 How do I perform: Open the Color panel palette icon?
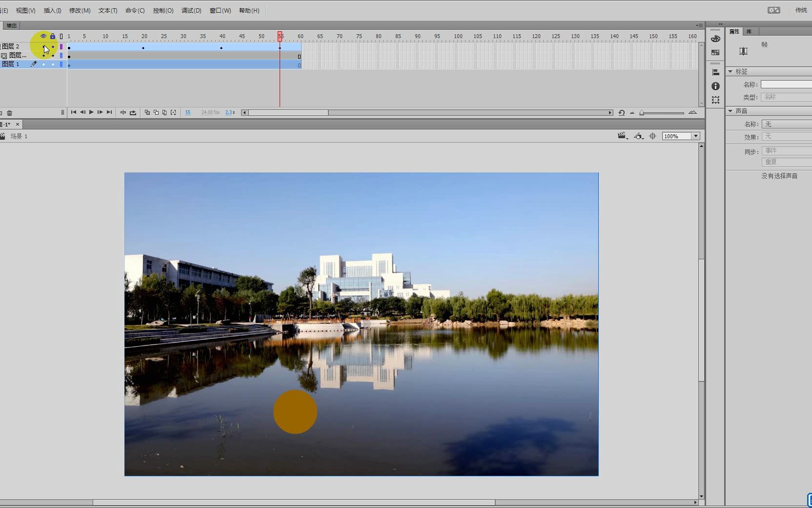(x=715, y=39)
